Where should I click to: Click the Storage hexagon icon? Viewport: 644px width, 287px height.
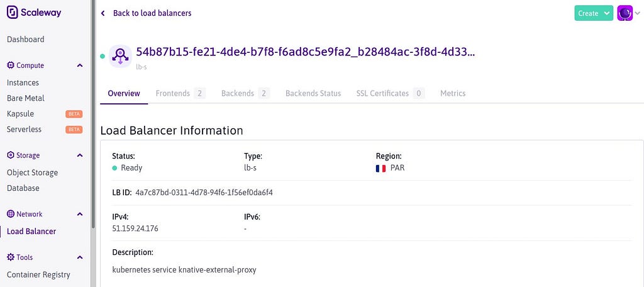[11, 155]
